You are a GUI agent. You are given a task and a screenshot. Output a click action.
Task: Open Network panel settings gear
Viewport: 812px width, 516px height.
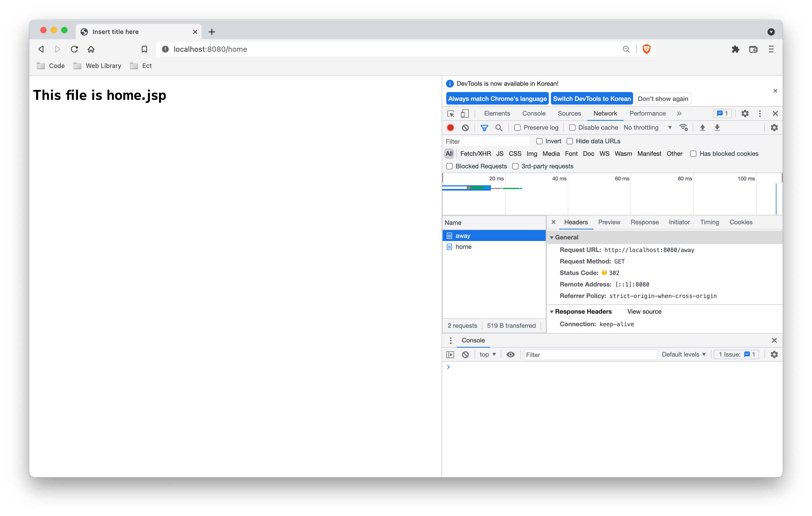coord(774,128)
